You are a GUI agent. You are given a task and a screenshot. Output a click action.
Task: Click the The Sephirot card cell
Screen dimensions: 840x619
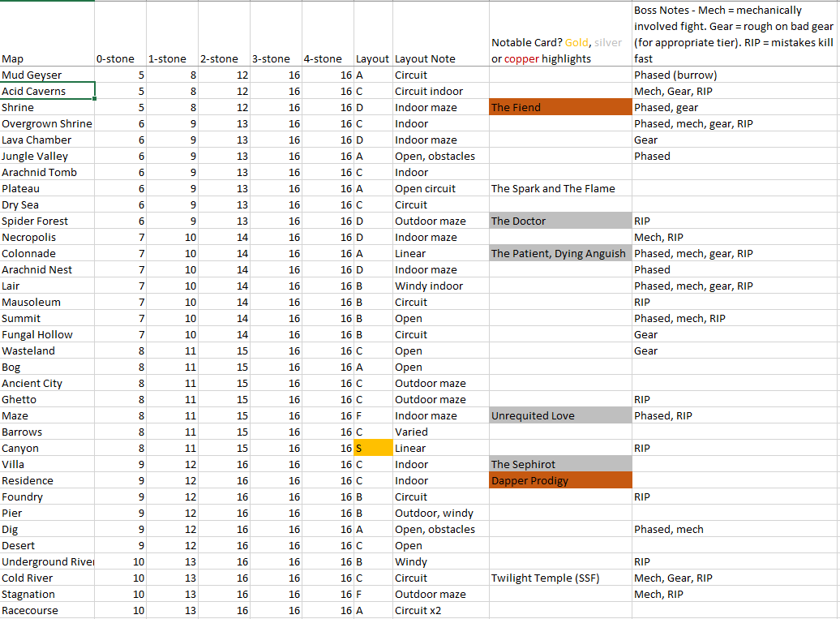point(560,464)
